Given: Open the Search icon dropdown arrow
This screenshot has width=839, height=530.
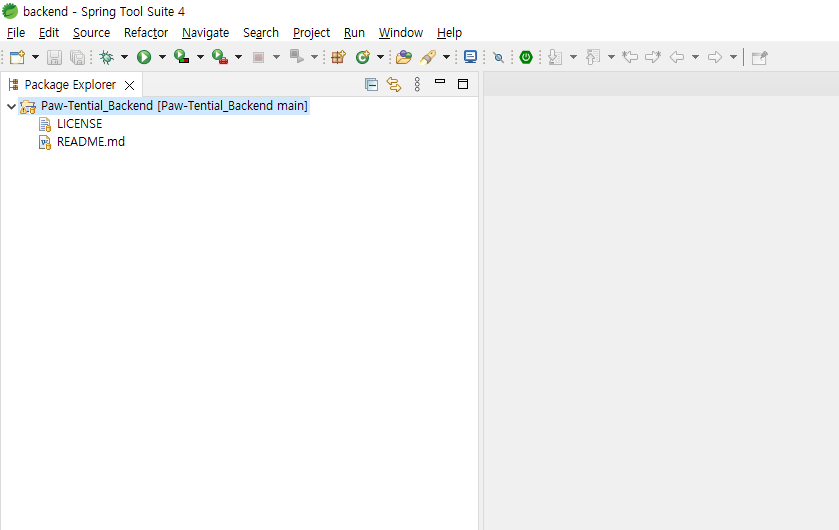Looking at the screenshot, I should click(x=446, y=57).
